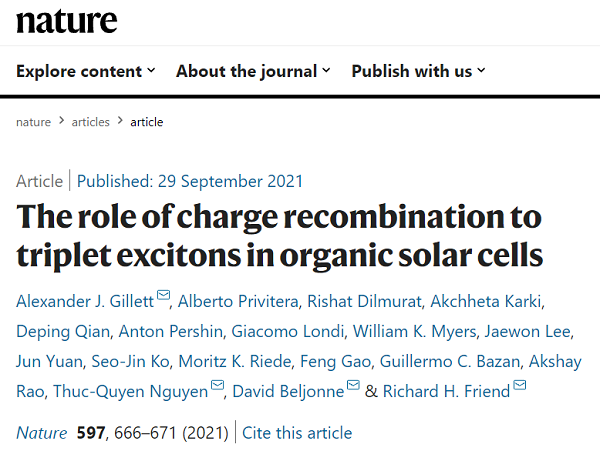The width and height of the screenshot is (600, 451).
Task: Open author Alberto Privitera's link
Action: coord(238,301)
